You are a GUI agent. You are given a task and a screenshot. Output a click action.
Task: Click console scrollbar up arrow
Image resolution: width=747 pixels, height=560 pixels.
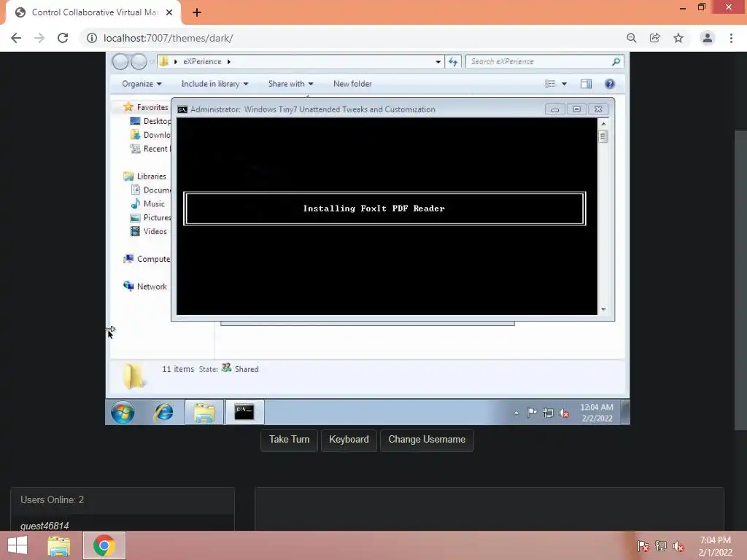click(x=603, y=124)
